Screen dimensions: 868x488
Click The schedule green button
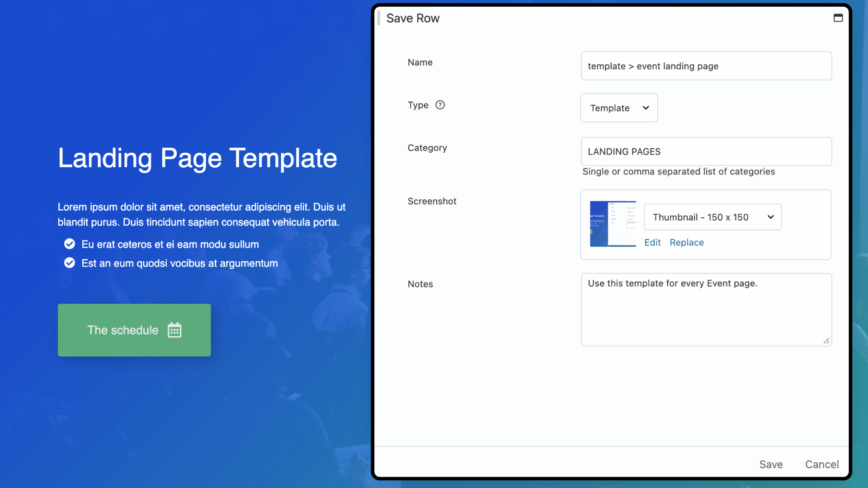pos(134,330)
